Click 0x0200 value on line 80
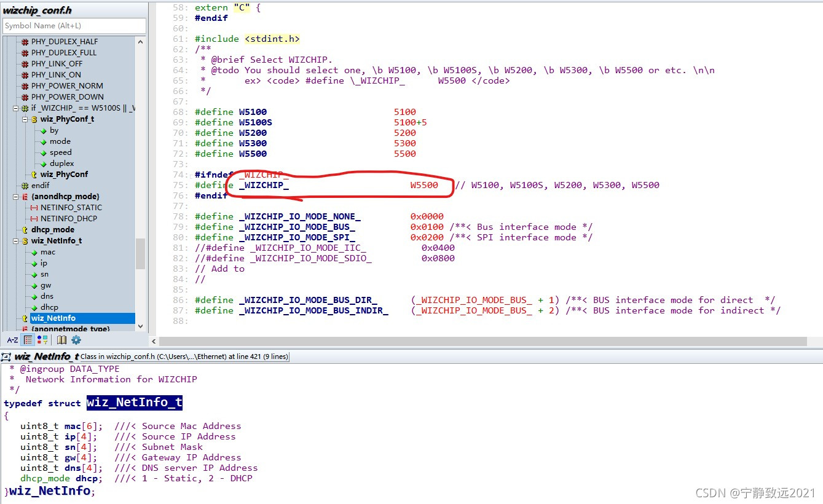Screen dimensions: 823x504 [x=427, y=237]
